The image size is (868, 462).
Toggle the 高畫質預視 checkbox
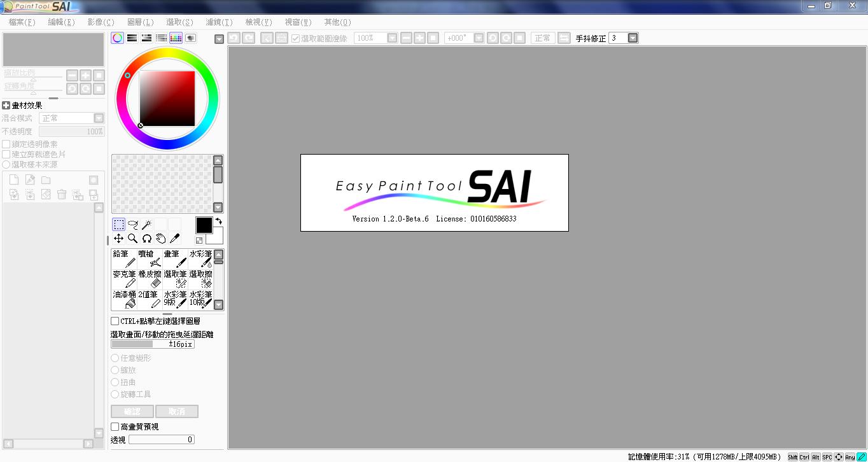tap(115, 427)
